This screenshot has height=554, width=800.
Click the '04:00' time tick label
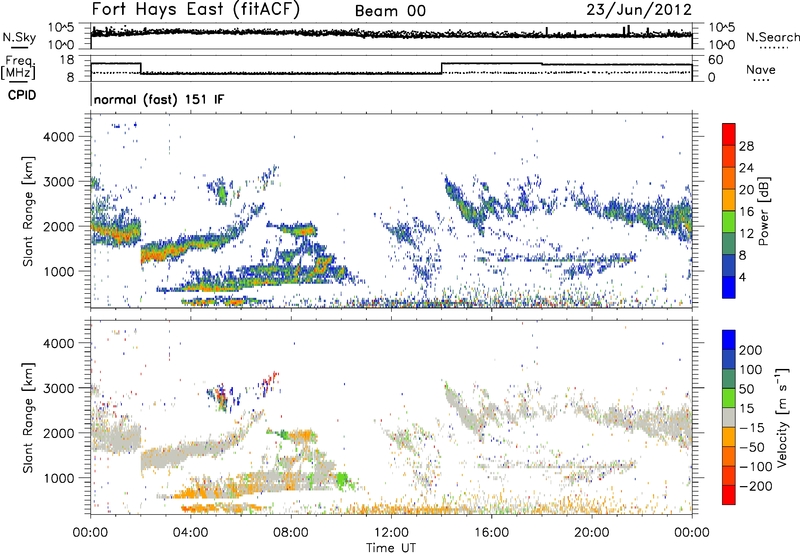click(191, 533)
